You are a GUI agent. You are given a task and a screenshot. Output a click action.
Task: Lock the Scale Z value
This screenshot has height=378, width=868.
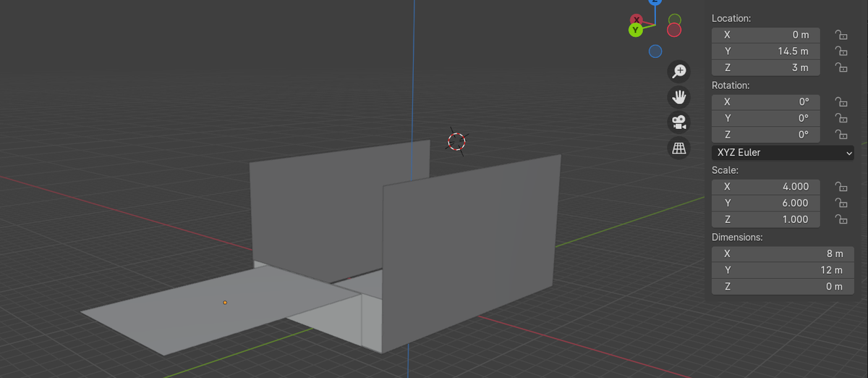(x=841, y=219)
